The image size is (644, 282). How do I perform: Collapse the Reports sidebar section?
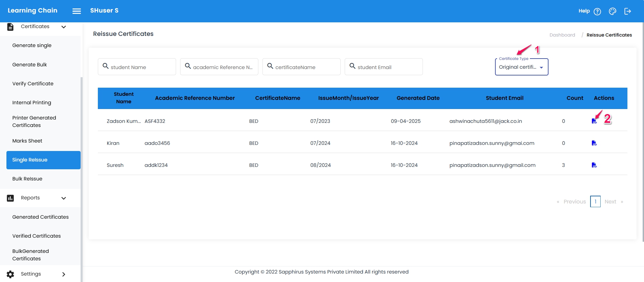64,198
